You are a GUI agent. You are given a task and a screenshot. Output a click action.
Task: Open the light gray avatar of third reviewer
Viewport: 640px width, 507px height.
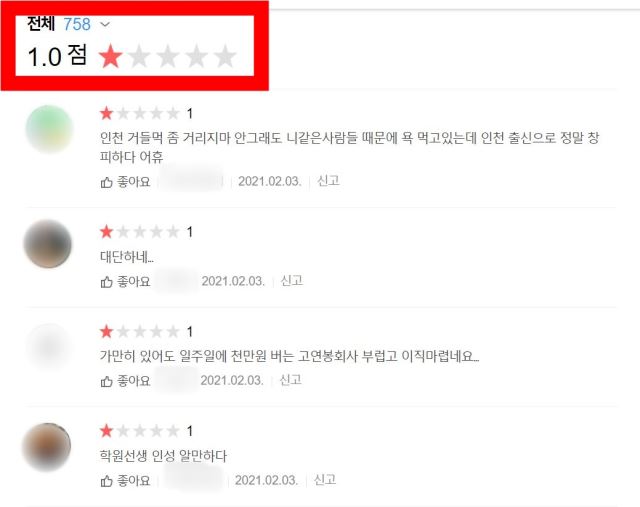[x=49, y=348]
